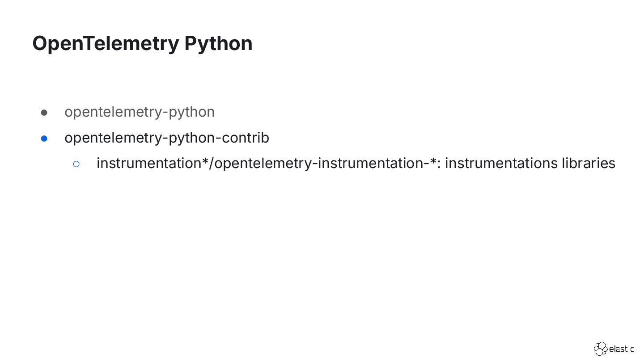This screenshot has width=644, height=362.
Task: Select the blue bullet before opentelemetry-python-contrib
Action: point(44,139)
